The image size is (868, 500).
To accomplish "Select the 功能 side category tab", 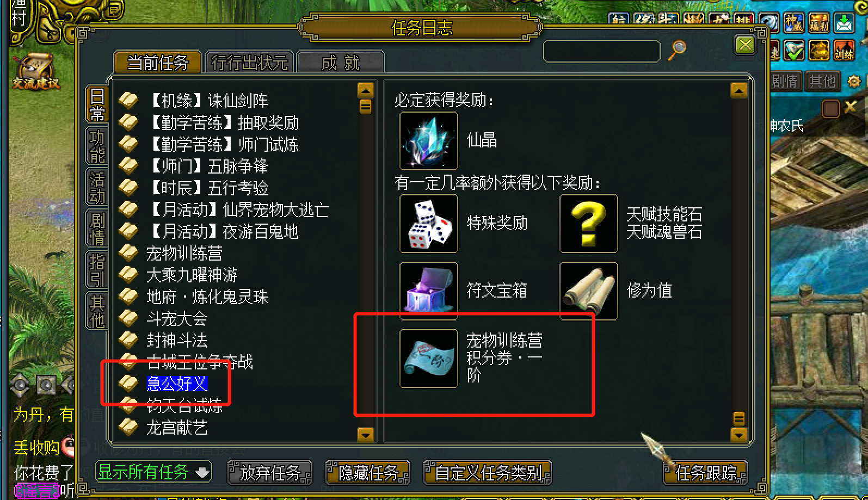I will coord(97,146).
